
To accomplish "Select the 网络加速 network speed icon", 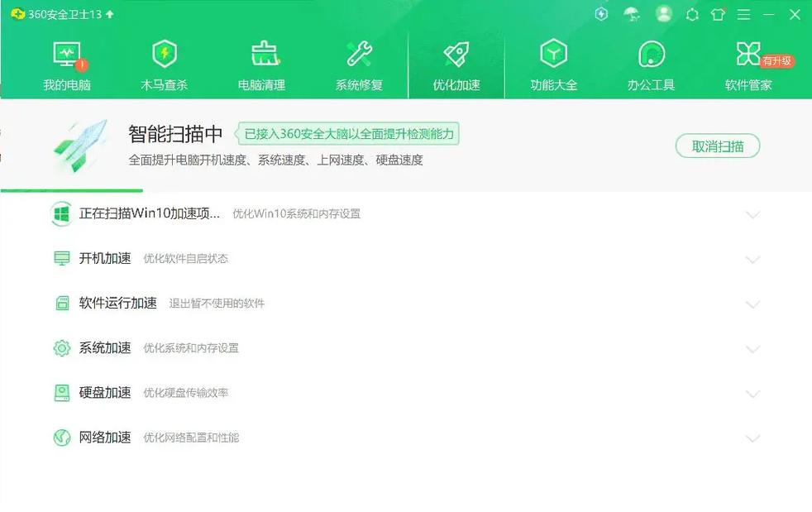I will (x=61, y=438).
